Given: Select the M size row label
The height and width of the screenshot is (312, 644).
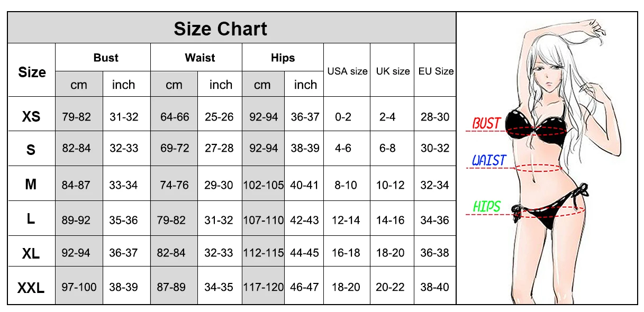Looking at the screenshot, I should (31, 185).
